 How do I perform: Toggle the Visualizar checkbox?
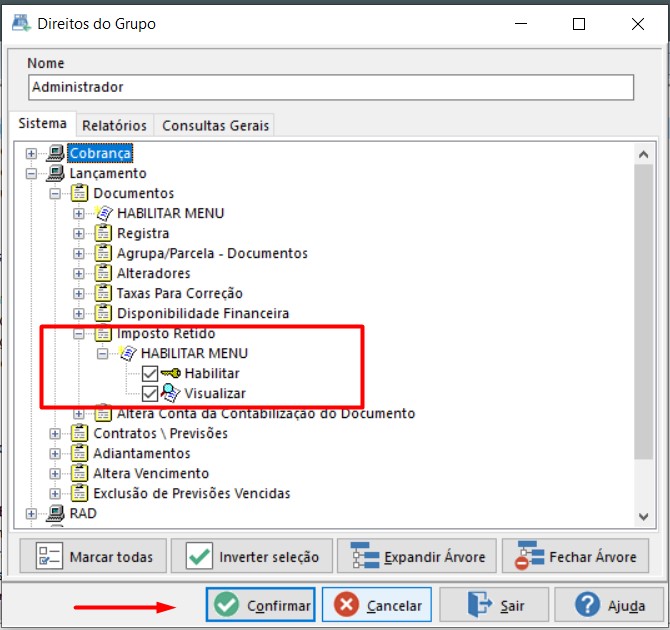click(x=150, y=394)
